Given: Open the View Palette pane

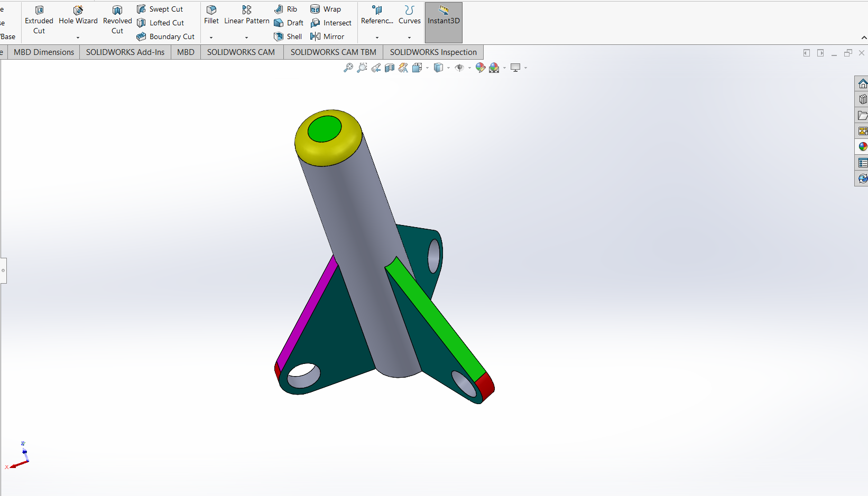Looking at the screenshot, I should [x=863, y=131].
